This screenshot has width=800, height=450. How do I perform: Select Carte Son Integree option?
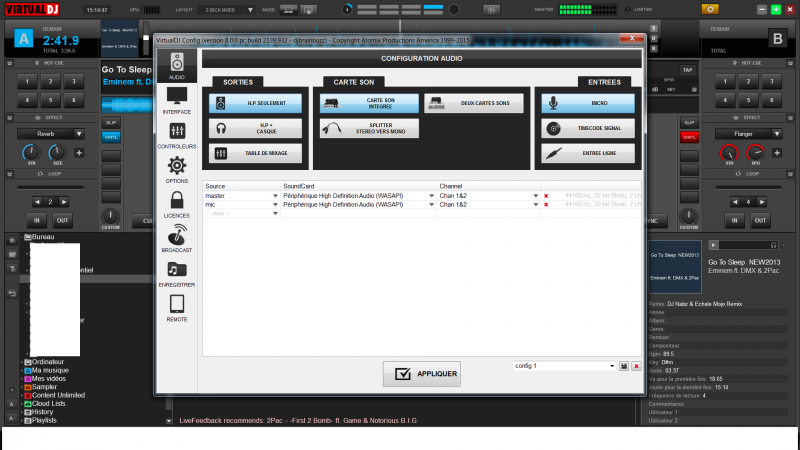(369, 103)
